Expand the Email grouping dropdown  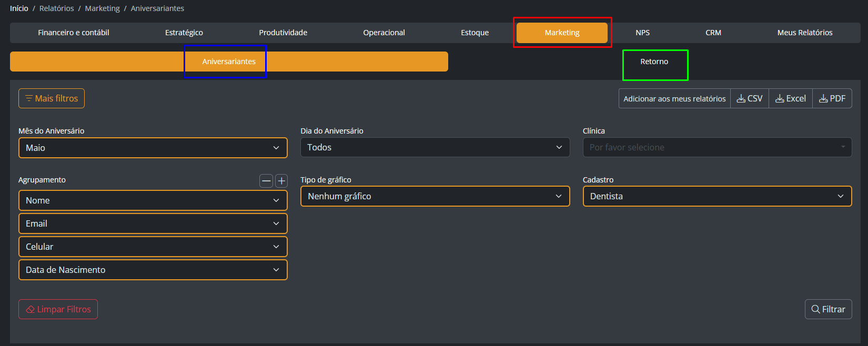[153, 223]
